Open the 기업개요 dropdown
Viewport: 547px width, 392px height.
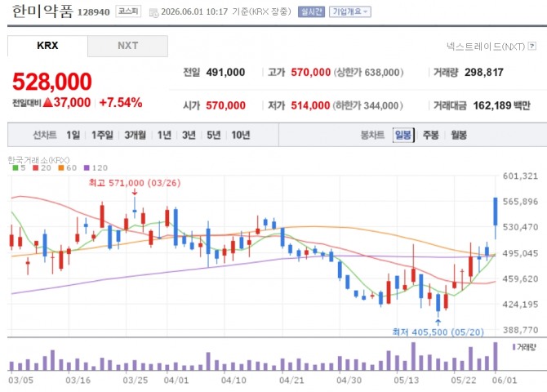(350, 12)
